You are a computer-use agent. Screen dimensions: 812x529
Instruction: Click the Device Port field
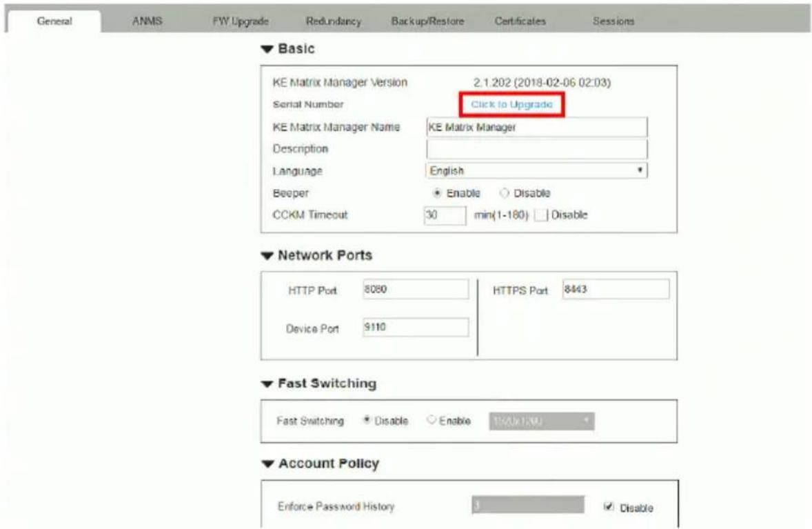tap(416, 328)
